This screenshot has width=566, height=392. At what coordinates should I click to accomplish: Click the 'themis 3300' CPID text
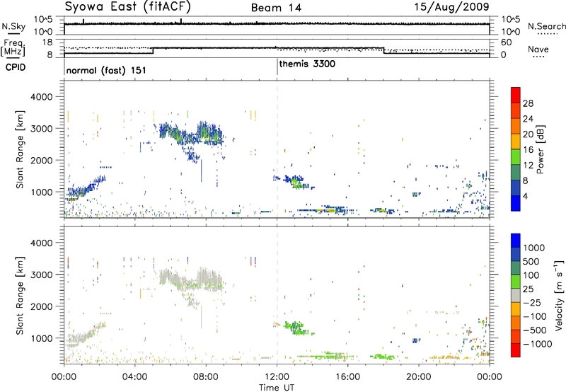tap(307, 64)
